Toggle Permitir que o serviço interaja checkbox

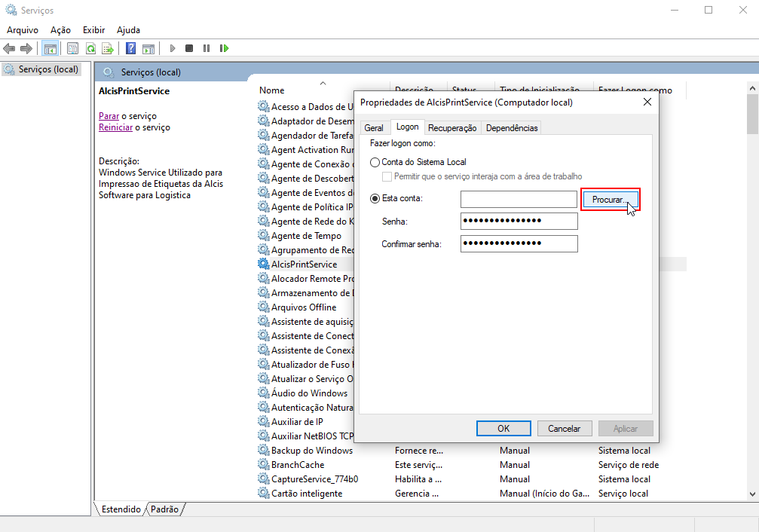pyautogui.click(x=387, y=176)
